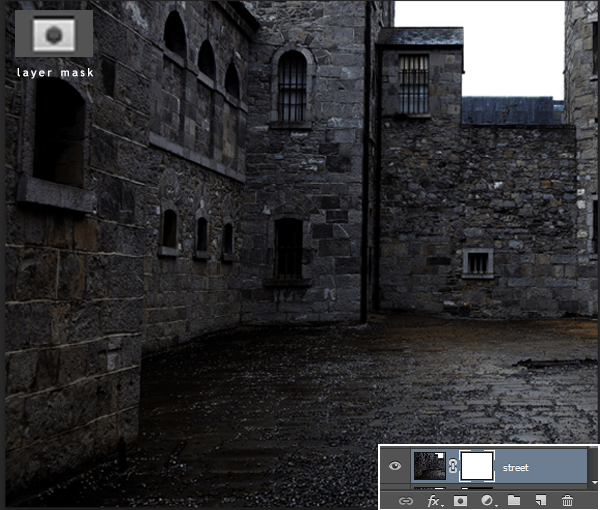This screenshot has width=600, height=510.
Task: Click the street layer name
Action: pos(516,466)
